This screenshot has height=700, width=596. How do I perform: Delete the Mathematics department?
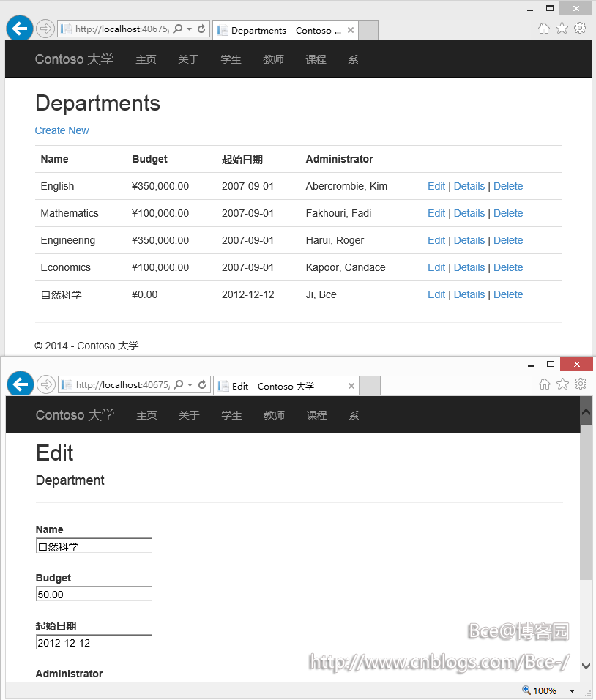[508, 213]
